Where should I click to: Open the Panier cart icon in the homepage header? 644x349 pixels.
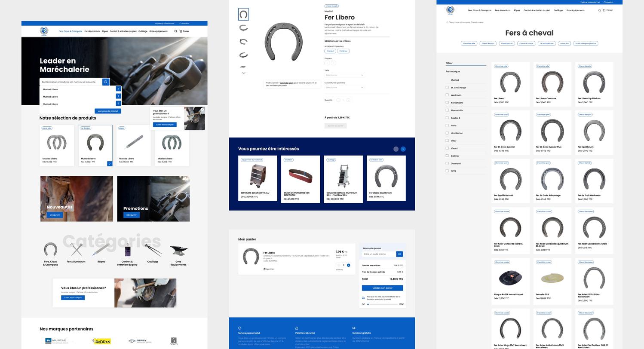point(181,31)
